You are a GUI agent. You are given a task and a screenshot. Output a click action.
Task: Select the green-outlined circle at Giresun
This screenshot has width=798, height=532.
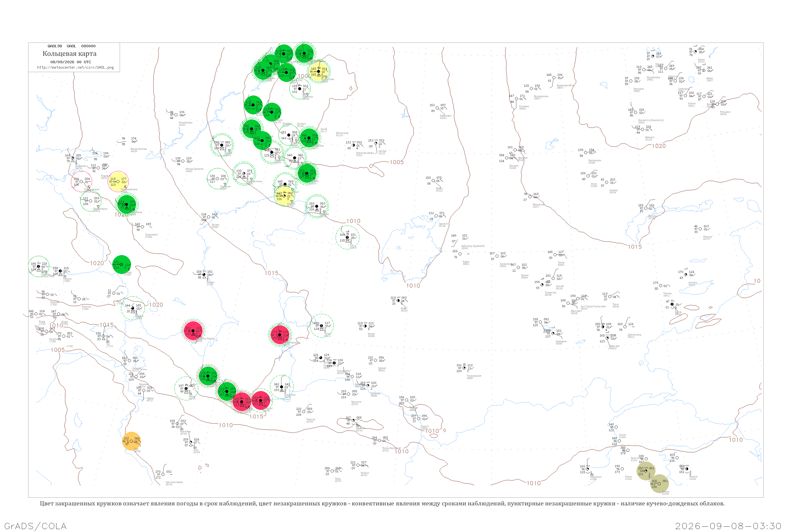[38, 266]
